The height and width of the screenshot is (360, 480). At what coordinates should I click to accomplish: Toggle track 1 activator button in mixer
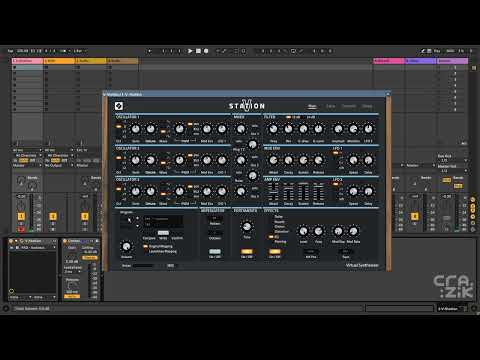pos(21,217)
